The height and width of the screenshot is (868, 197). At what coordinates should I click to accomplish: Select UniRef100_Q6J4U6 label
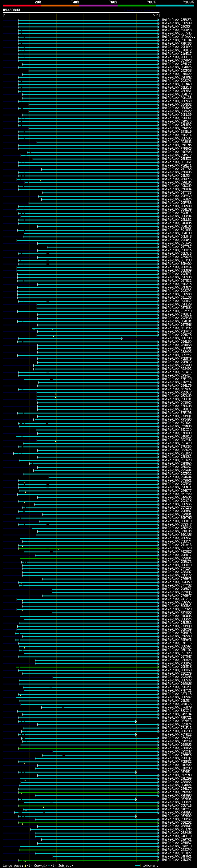point(176,833)
